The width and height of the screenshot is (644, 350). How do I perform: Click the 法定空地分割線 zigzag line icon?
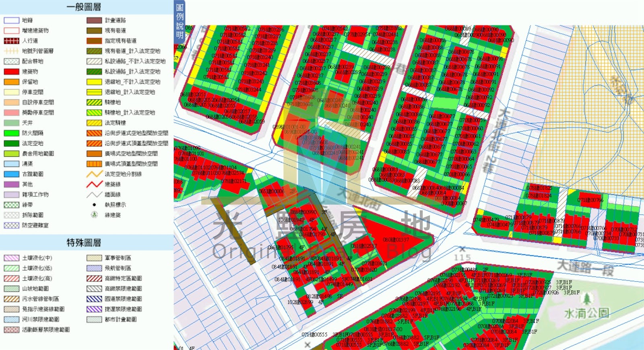pos(94,174)
